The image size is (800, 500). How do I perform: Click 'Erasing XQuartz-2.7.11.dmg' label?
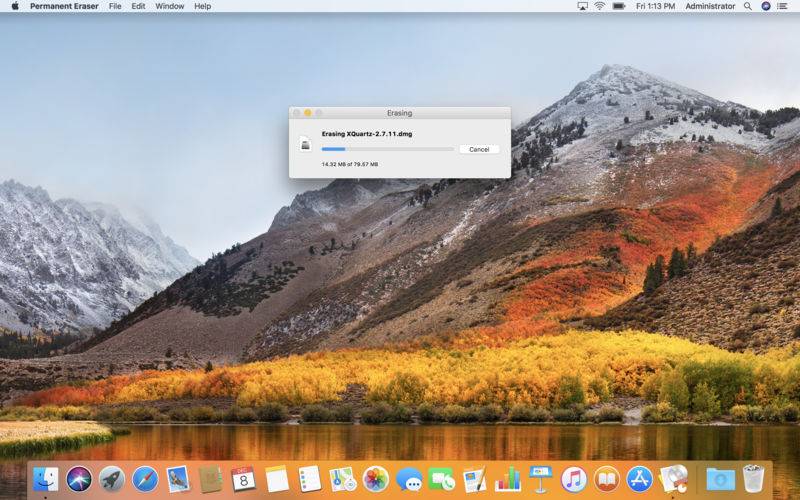click(366, 134)
